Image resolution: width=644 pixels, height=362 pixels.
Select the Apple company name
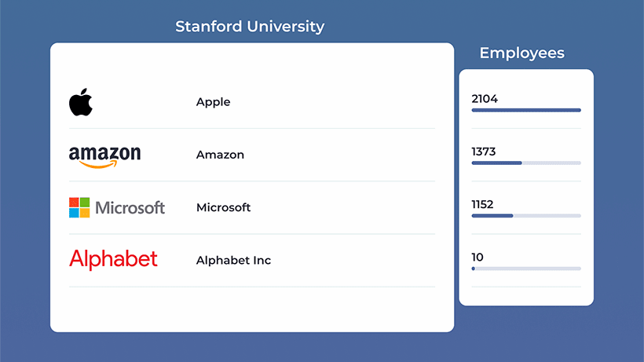(x=213, y=102)
